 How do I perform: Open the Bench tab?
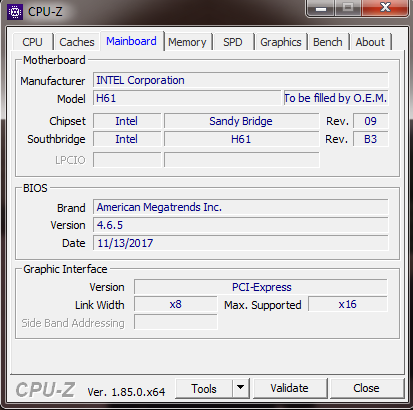click(x=328, y=42)
